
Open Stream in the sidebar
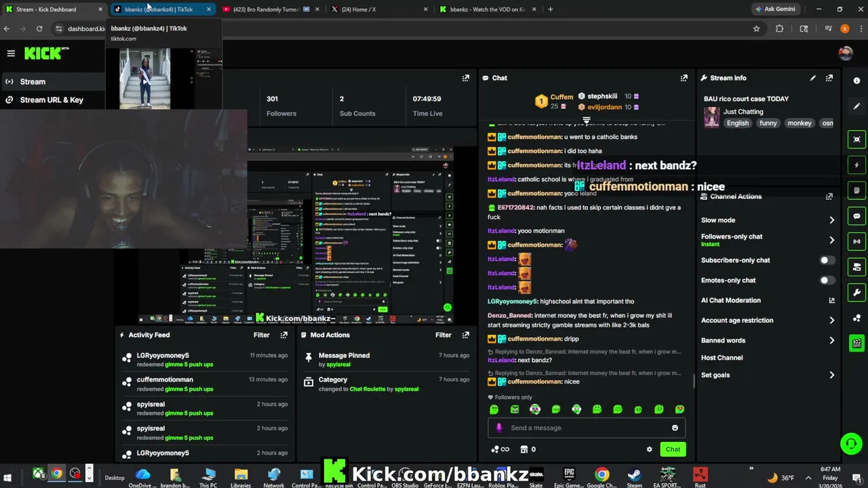click(52, 81)
